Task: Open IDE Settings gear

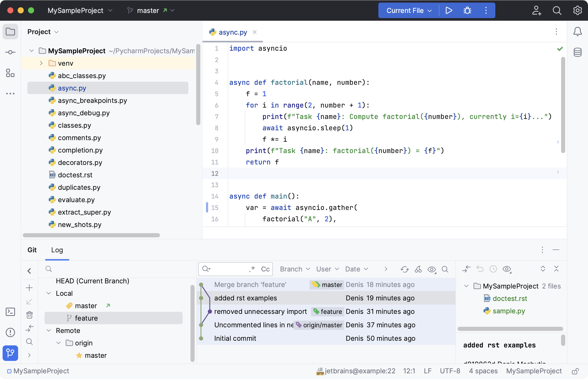Action: 577,10
